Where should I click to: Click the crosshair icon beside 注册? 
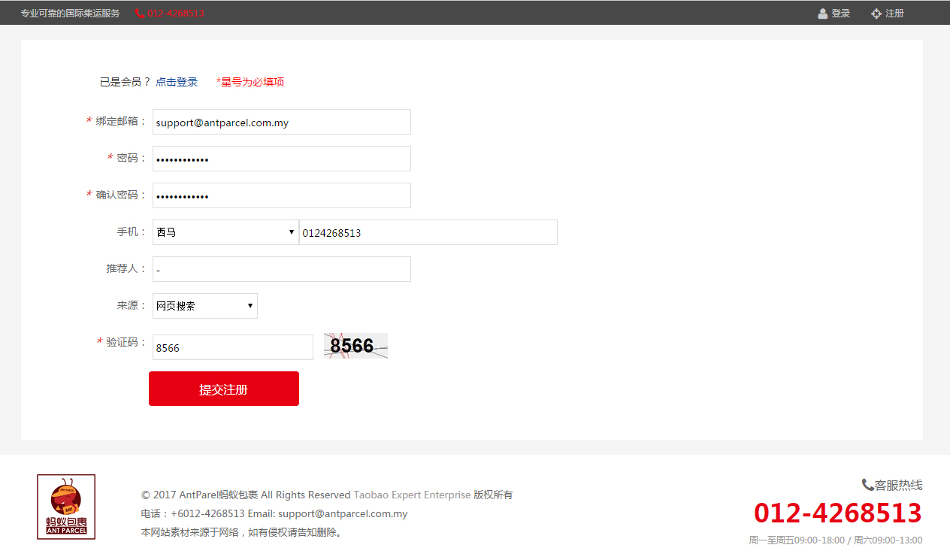click(876, 14)
